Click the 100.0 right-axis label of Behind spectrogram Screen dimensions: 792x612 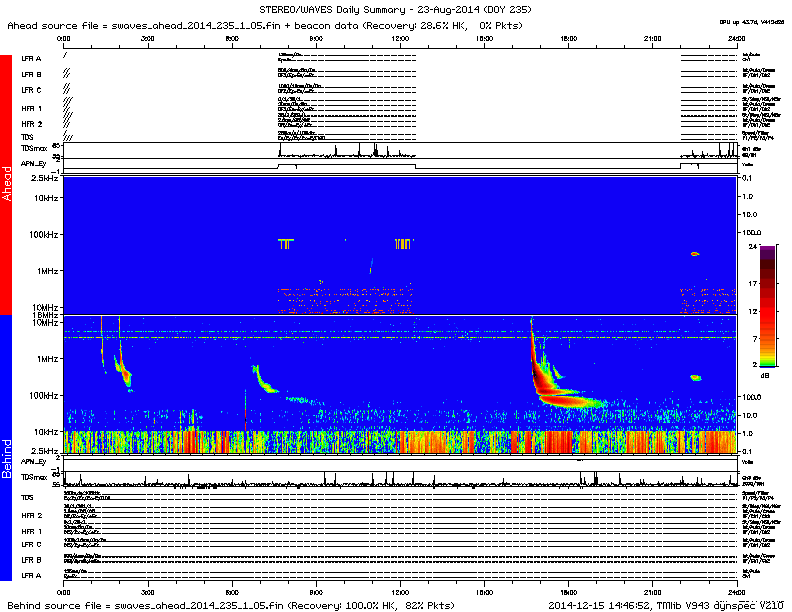752,397
